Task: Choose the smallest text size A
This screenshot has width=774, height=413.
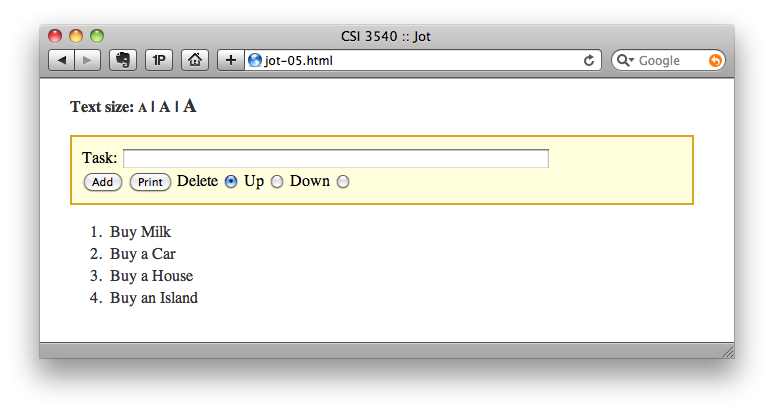Action: (x=142, y=108)
